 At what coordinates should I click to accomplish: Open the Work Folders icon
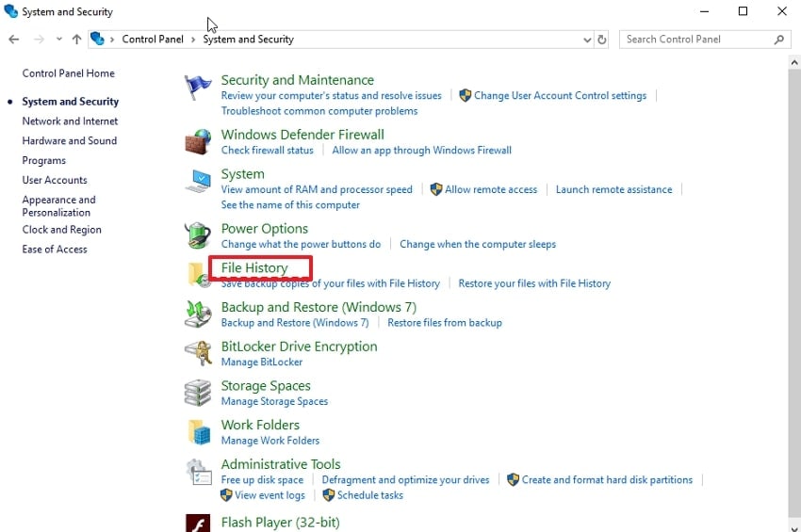[198, 432]
